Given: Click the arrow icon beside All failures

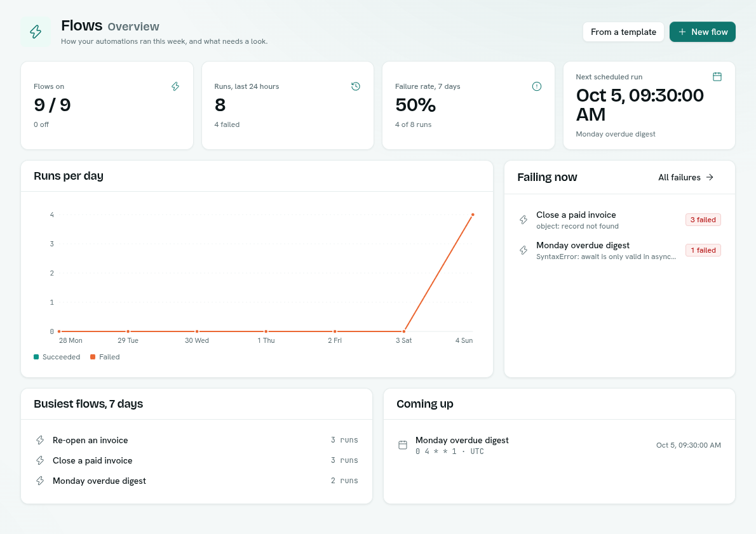Looking at the screenshot, I should pos(710,177).
